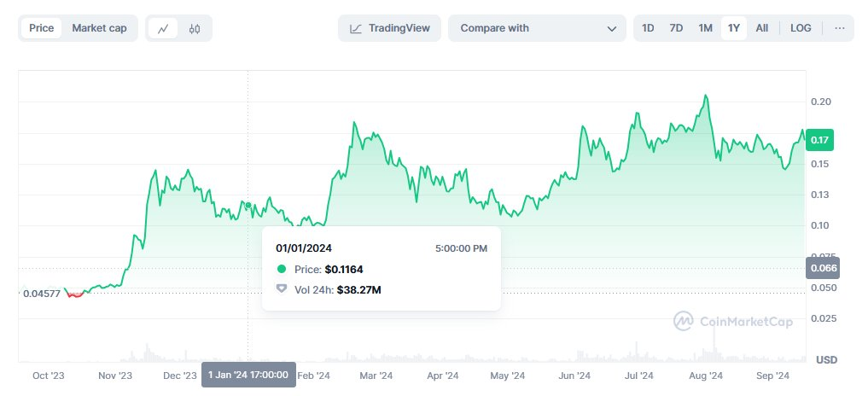This screenshot has height=396, width=868.
Task: Switch chart to Market cap
Action: coord(99,28)
